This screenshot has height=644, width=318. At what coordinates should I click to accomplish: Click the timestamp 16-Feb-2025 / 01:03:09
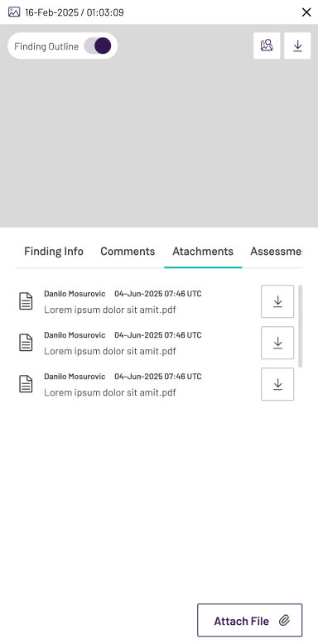75,12
